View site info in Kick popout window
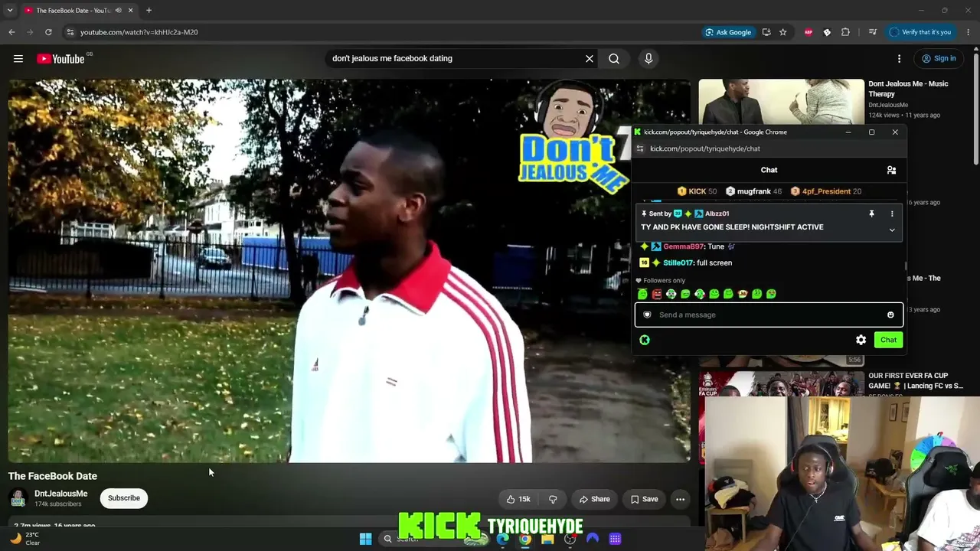The height and width of the screenshot is (551, 980). pos(640,148)
